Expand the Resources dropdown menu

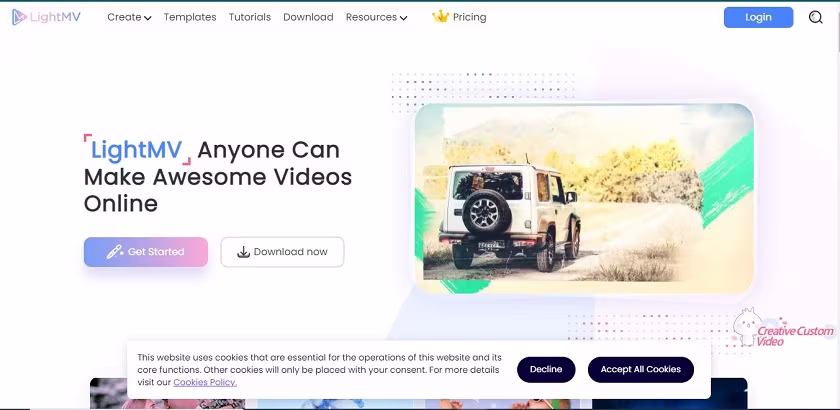[377, 17]
